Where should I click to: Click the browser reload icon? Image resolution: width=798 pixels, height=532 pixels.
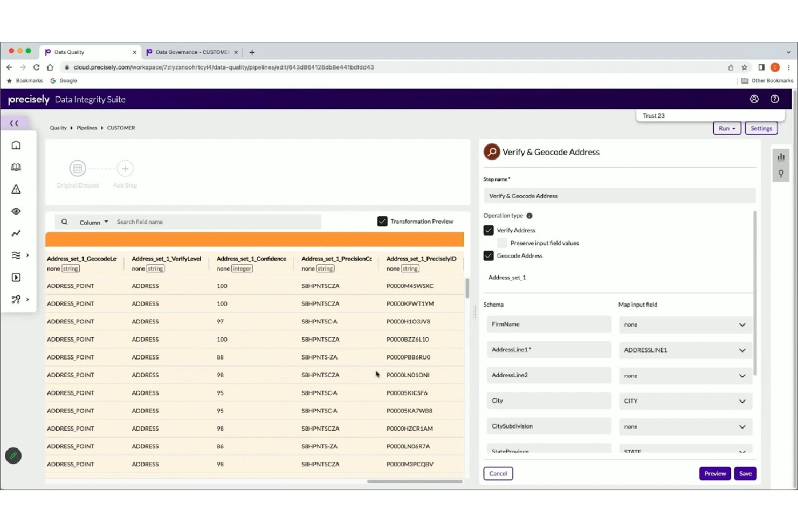36,67
